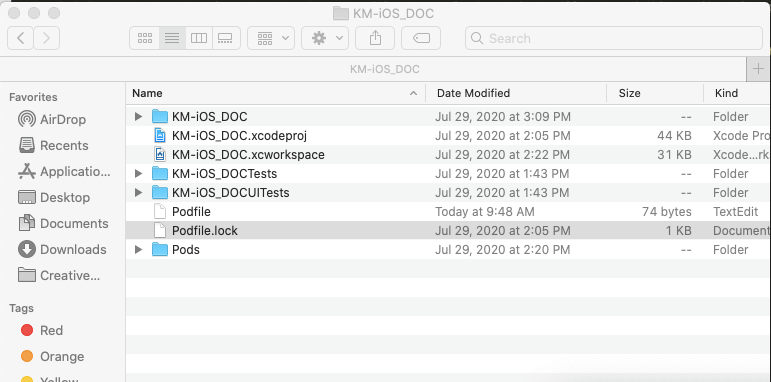Click the Recents sidebar icon
Image resolution: width=771 pixels, height=382 pixels.
27,146
